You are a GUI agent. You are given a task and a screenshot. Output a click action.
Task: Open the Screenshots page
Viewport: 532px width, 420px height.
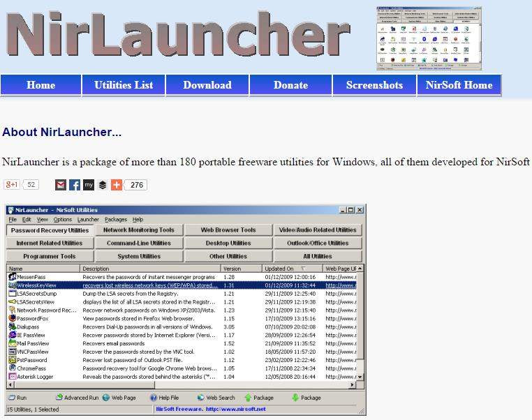tap(375, 84)
